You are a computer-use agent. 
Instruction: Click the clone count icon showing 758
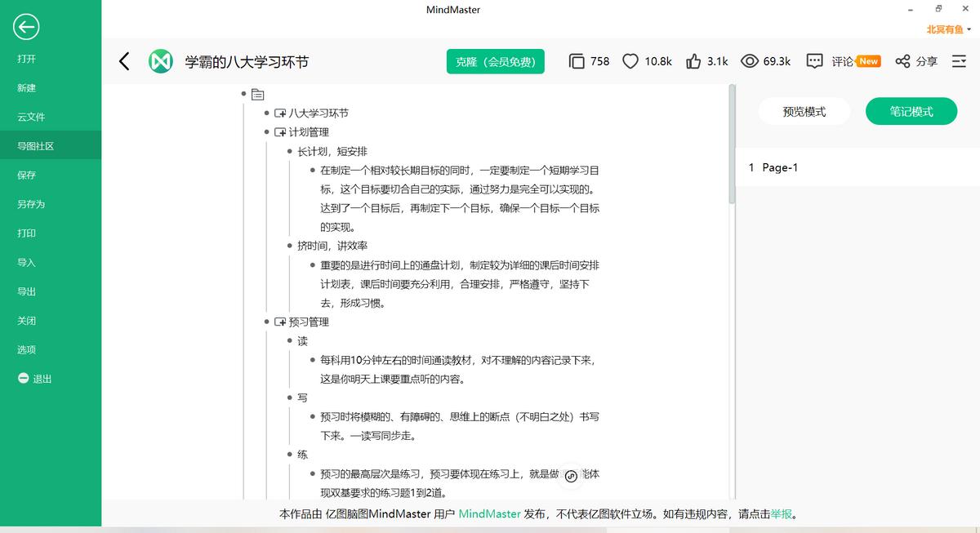tap(575, 60)
